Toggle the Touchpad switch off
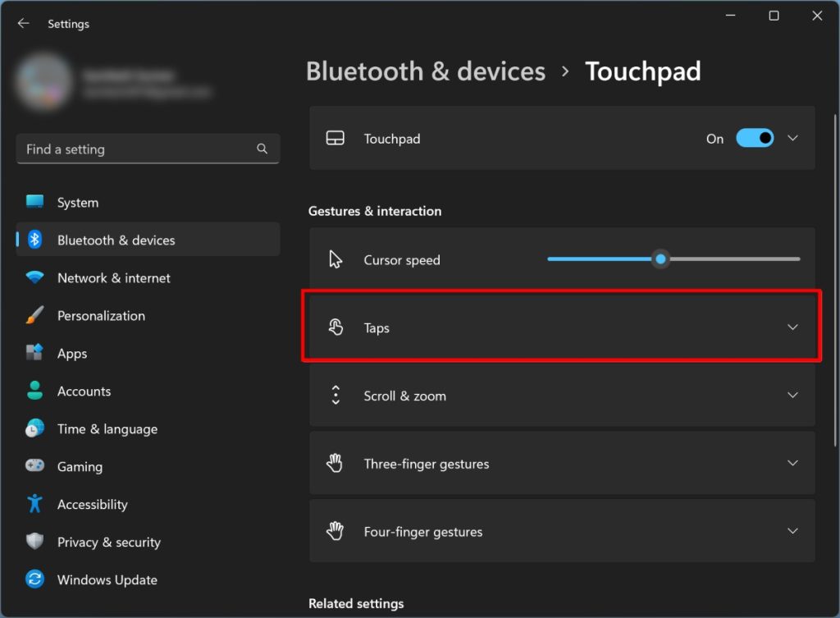The width and height of the screenshot is (840, 618). (x=755, y=138)
